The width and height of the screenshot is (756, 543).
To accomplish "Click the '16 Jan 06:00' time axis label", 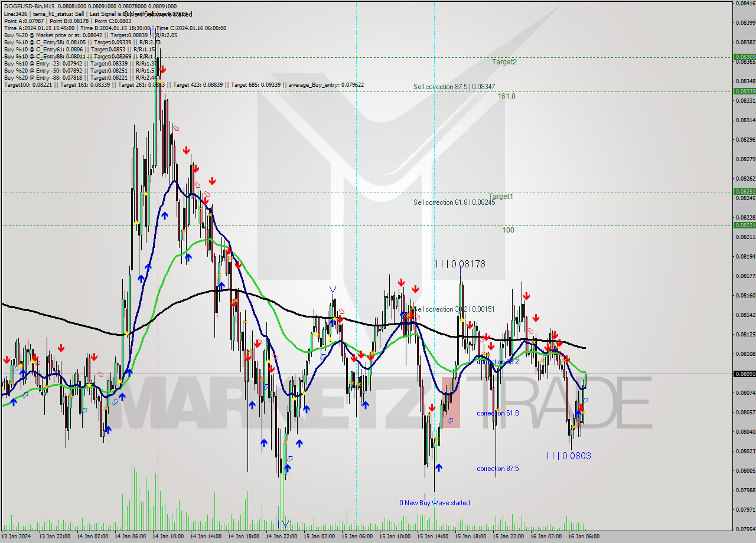I will tap(584, 537).
